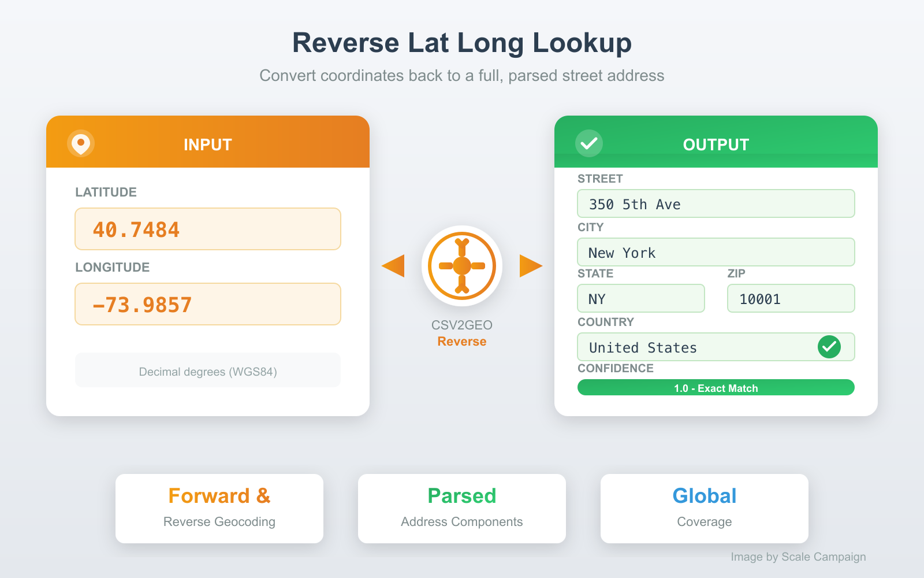Click the right-pointing orange arrow

click(531, 266)
